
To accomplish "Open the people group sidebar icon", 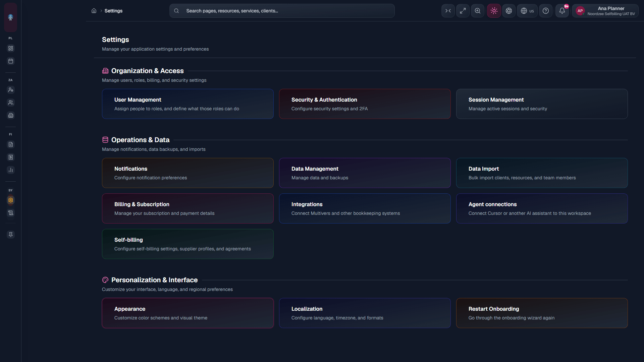I will coord(11,103).
